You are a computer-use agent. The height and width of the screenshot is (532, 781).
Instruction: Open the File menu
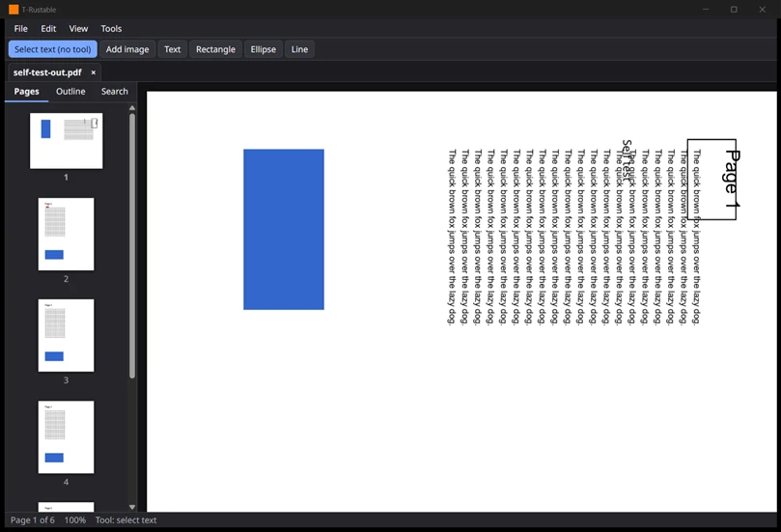21,28
